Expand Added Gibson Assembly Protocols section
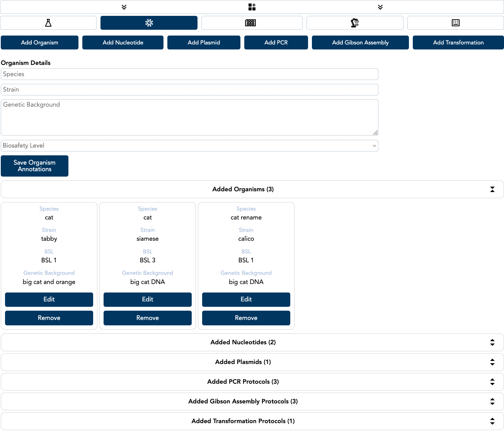The height and width of the screenshot is (432, 504). point(492,401)
